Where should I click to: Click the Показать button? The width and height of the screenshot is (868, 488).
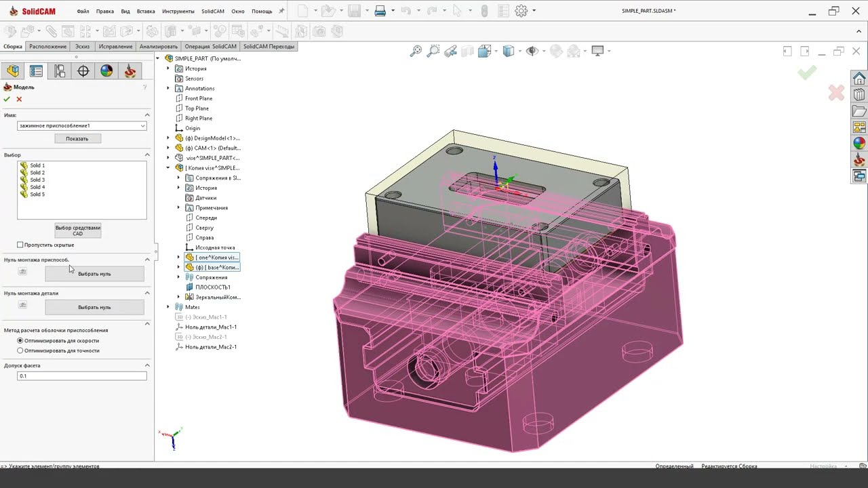click(77, 138)
